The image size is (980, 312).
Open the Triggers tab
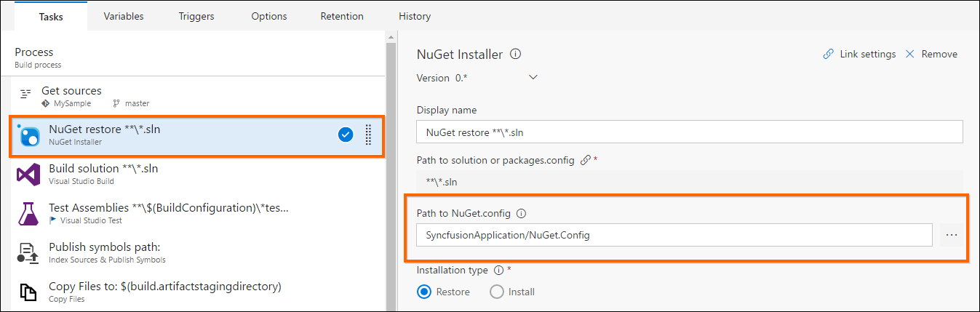pos(196,16)
